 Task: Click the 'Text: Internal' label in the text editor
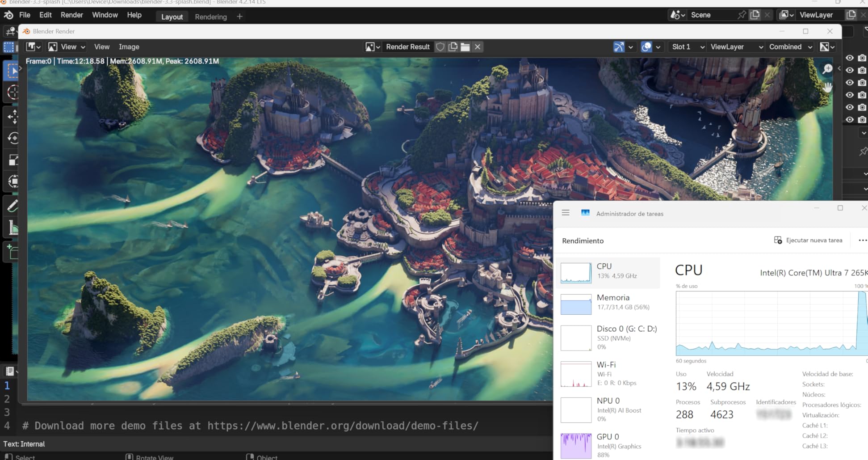pos(24,444)
